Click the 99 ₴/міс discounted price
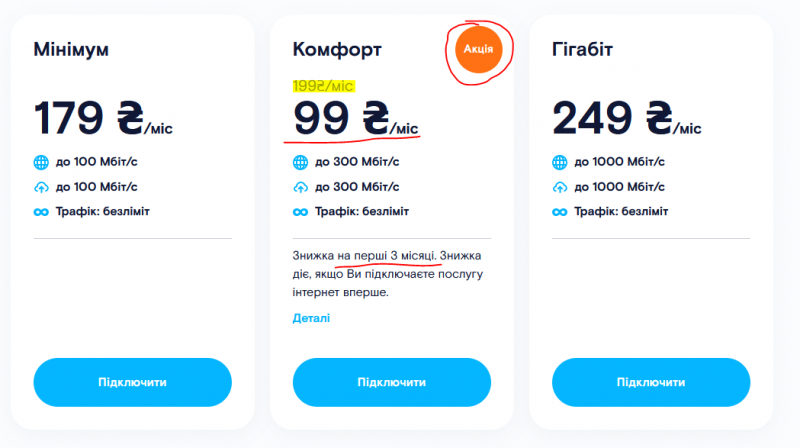The height and width of the screenshot is (448, 800). point(355,118)
